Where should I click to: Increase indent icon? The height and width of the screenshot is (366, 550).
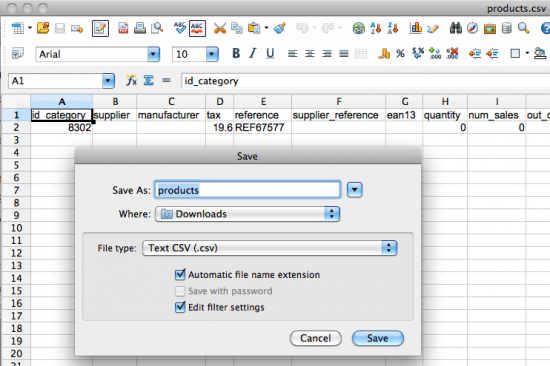492,54
